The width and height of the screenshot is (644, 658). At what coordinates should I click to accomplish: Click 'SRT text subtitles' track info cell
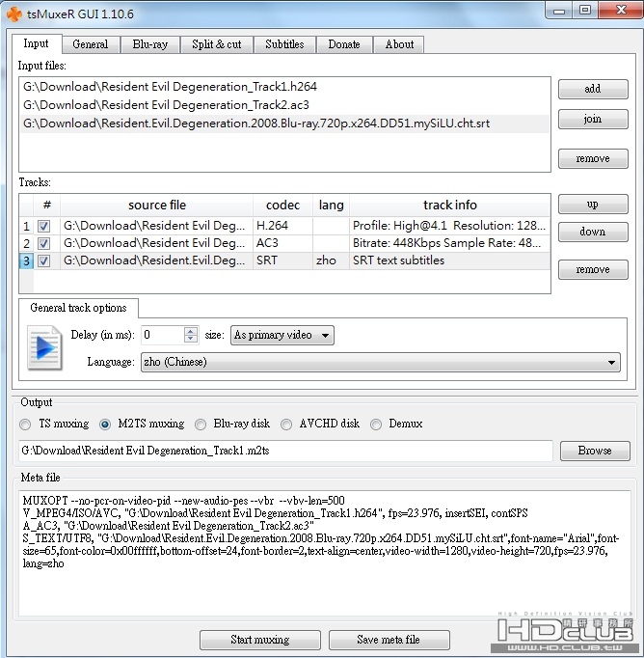[450, 260]
